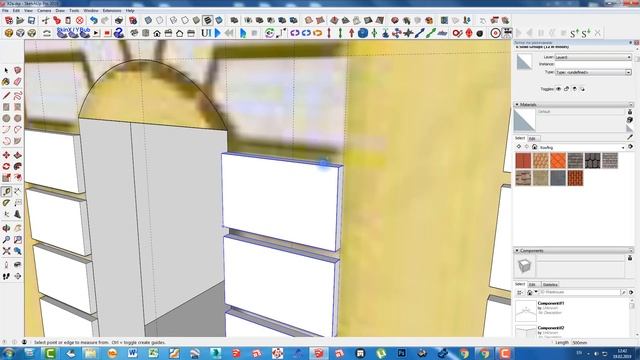The width and height of the screenshot is (640, 360).
Task: Click the Instance name field
Action: point(593,65)
